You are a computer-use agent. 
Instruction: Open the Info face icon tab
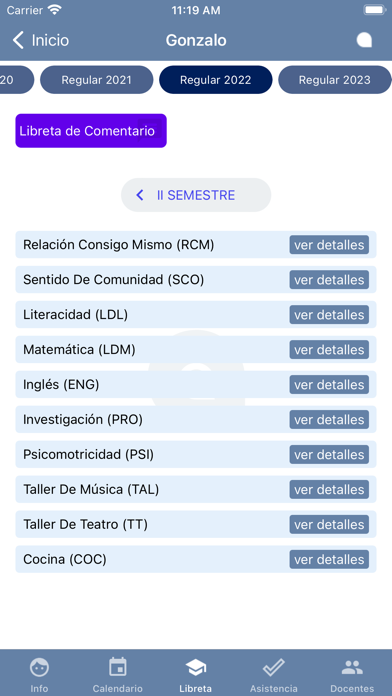tap(39, 667)
